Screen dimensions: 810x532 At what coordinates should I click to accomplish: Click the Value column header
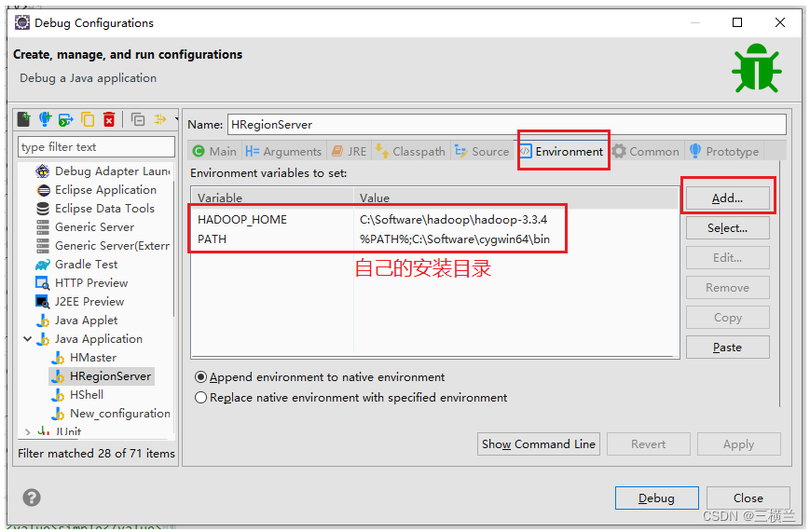[515, 198]
